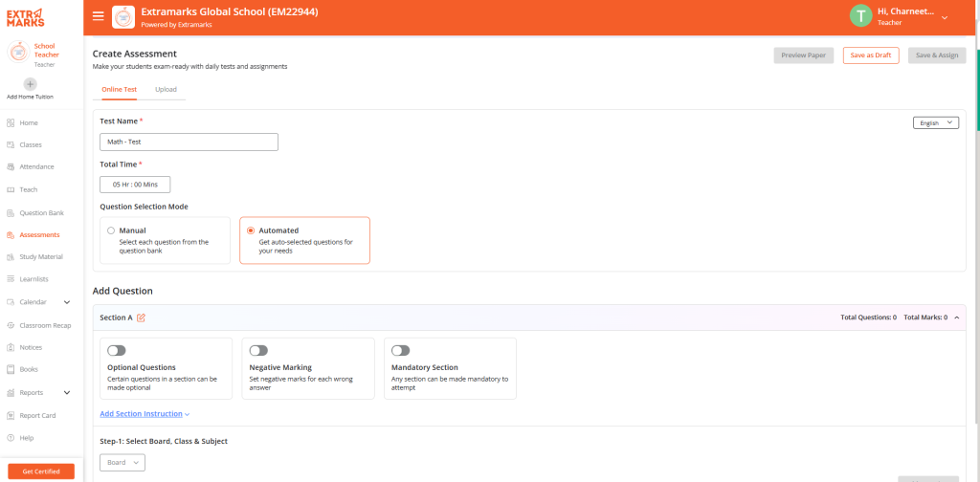The height and width of the screenshot is (482, 980).
Task: Click the Help sidebar icon
Action: 11,438
